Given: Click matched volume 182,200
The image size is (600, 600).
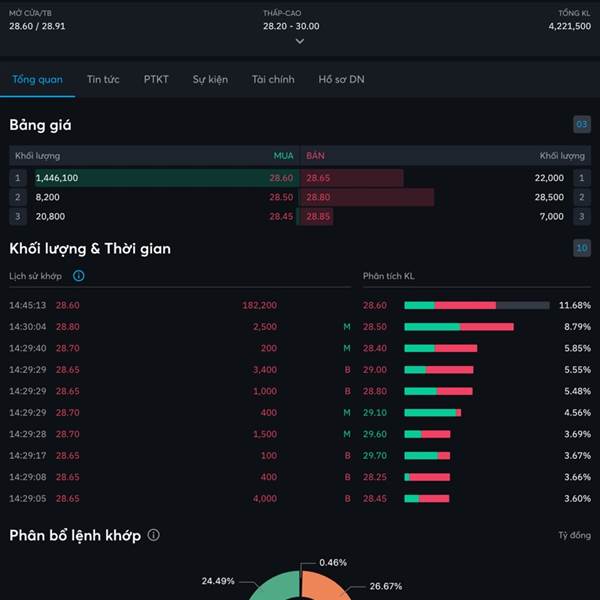Looking at the screenshot, I should pyautogui.click(x=259, y=305).
